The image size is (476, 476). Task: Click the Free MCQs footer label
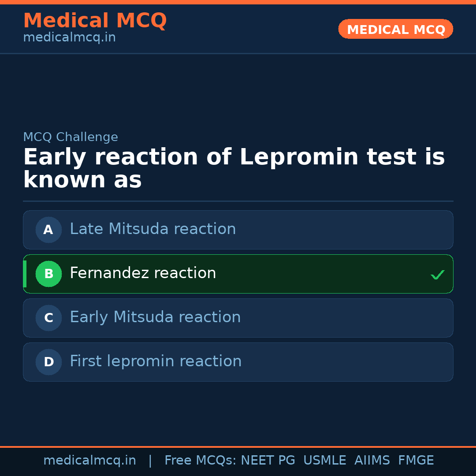pyautogui.click(x=200, y=461)
